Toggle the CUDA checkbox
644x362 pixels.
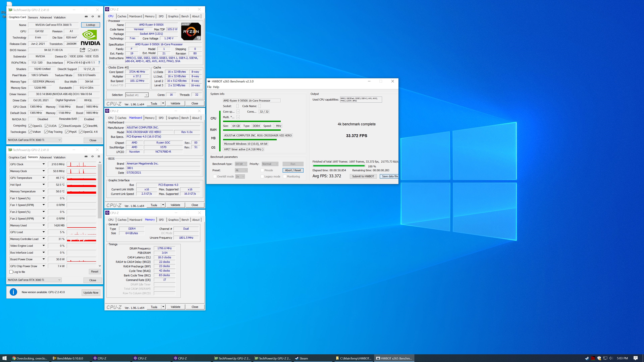pos(46,126)
